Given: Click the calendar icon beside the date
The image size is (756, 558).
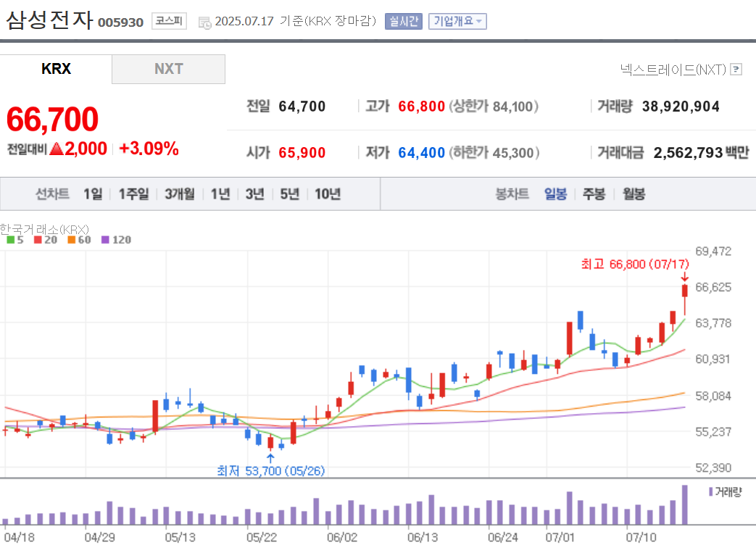Looking at the screenshot, I should pyautogui.click(x=205, y=22).
